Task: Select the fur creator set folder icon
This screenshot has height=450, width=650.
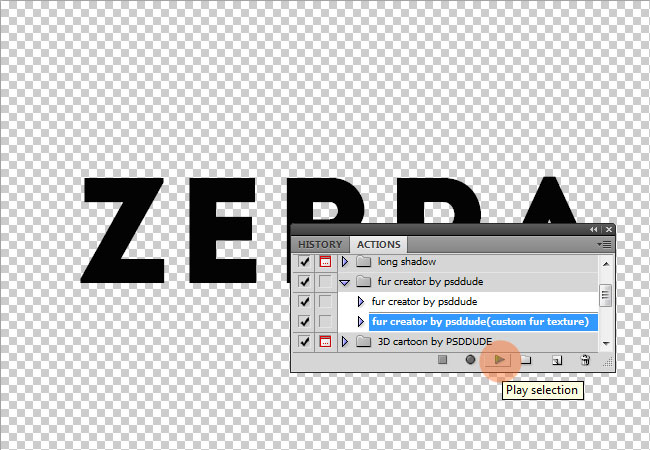Action: click(x=364, y=281)
